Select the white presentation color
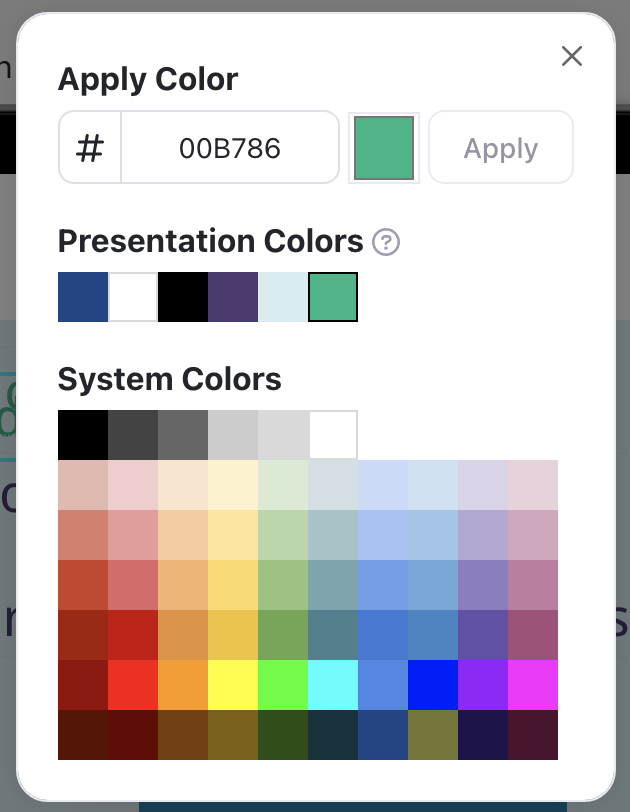 [x=133, y=297]
